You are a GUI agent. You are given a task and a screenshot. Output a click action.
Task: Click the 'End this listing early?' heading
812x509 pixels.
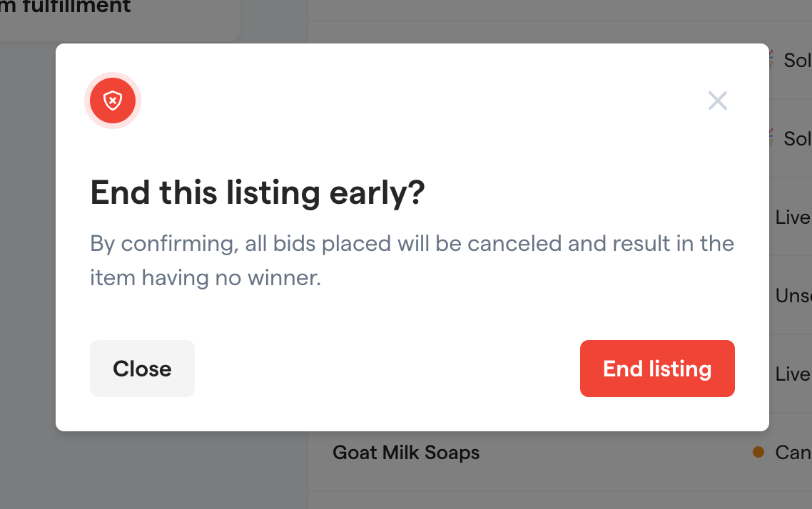258,192
